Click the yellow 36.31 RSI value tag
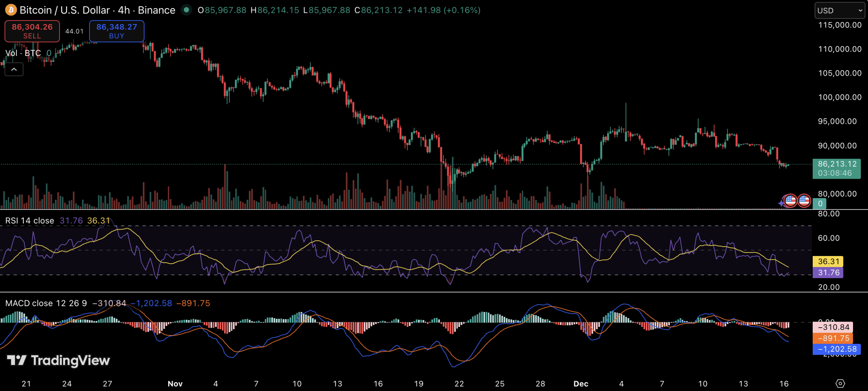Screen dimensions: 868x391 pyautogui.click(x=828, y=261)
